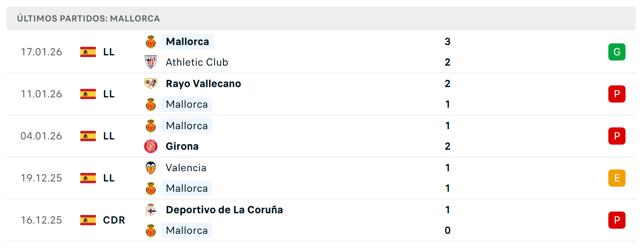Viewport: 644px width, 248px height.
Task: Click red P badge for Rayo match
Action: pyautogui.click(x=617, y=94)
